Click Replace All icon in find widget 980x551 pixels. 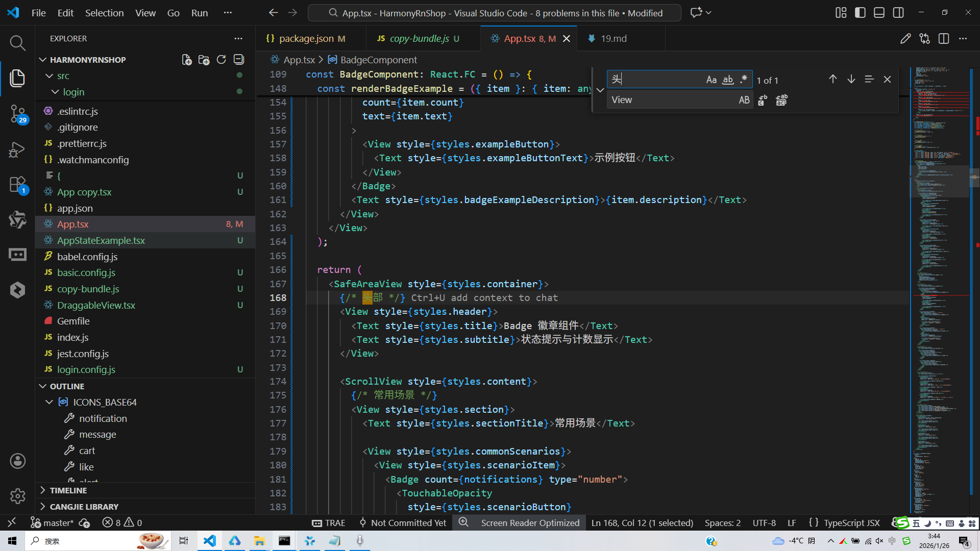[781, 100]
